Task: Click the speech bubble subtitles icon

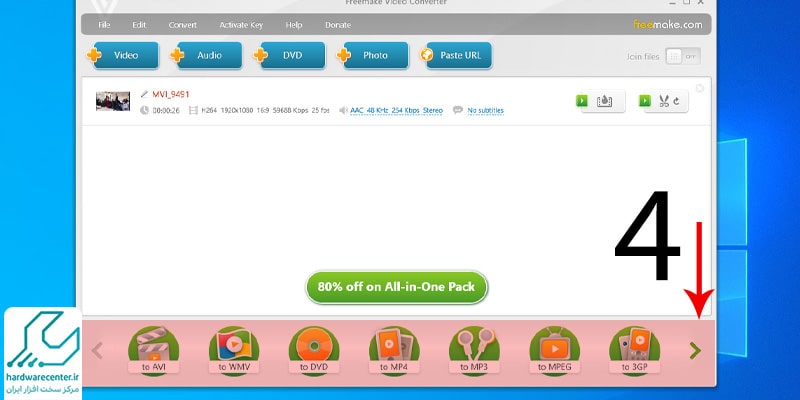Action: 458,110
